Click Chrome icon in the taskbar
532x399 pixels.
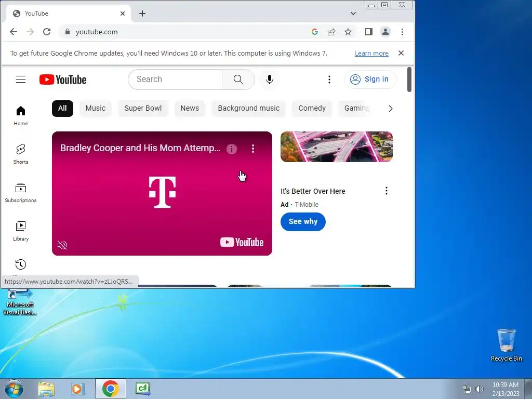[x=111, y=389]
